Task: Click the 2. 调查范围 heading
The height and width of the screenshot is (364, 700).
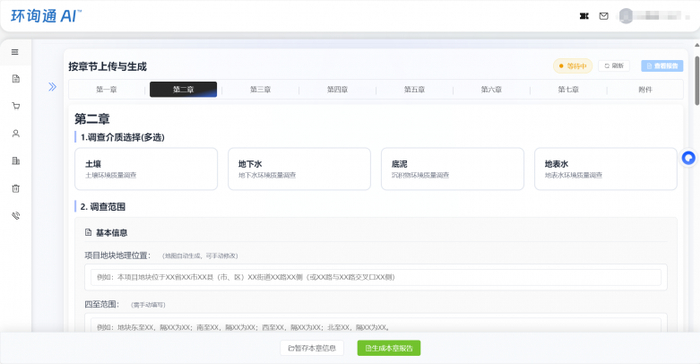Action: (x=103, y=207)
